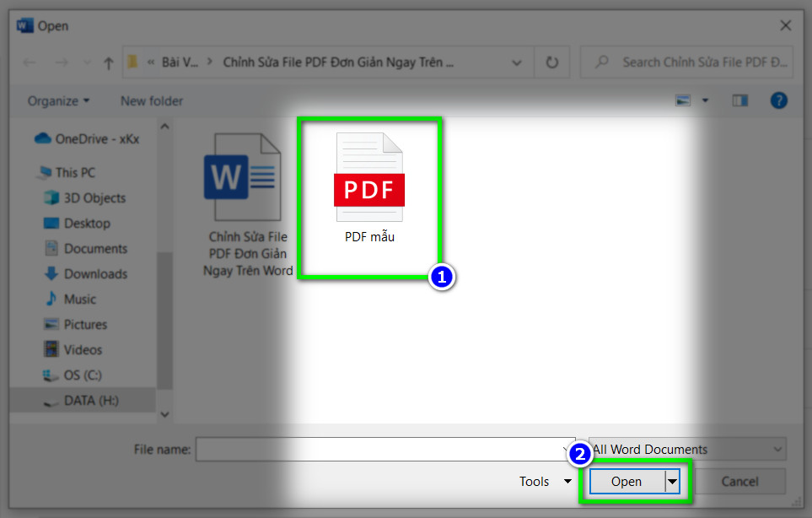Viewport: 812px width, 518px height.
Task: Open Downloads in the navigation pane
Action: (x=85, y=274)
